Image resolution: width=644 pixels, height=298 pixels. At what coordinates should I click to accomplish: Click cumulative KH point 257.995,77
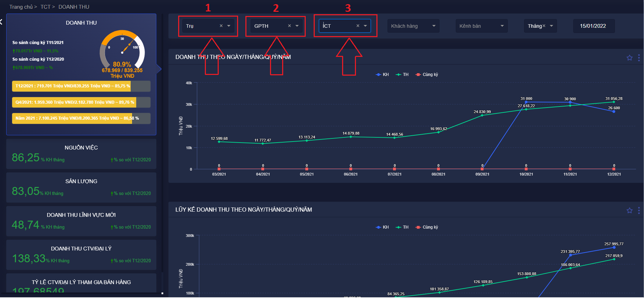614,247
